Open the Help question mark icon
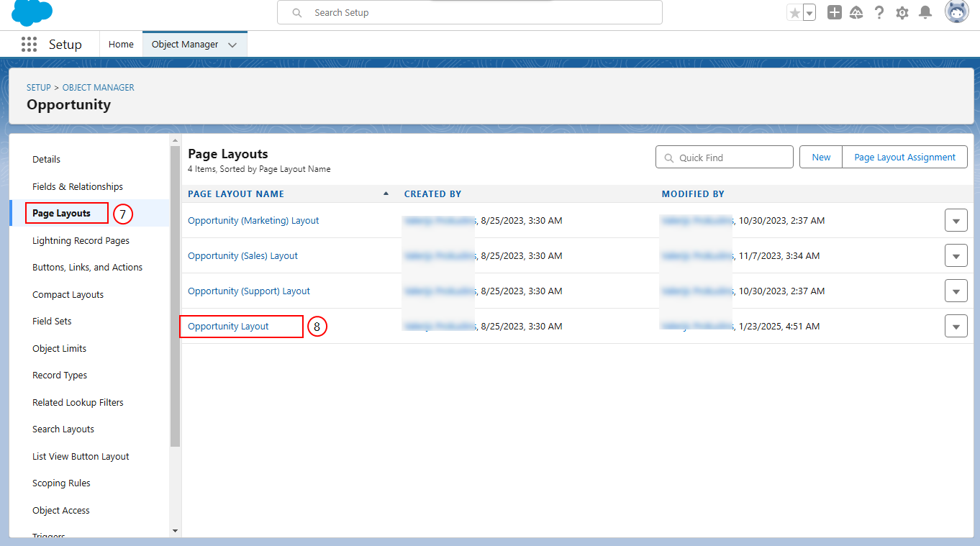Screen dimensions: 980x546 879,12
